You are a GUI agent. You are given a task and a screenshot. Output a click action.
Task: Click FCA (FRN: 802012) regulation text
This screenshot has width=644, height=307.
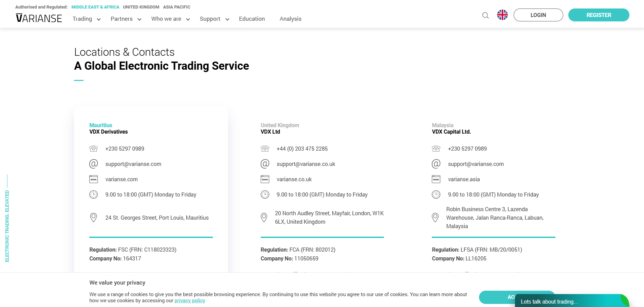pyautogui.click(x=312, y=250)
